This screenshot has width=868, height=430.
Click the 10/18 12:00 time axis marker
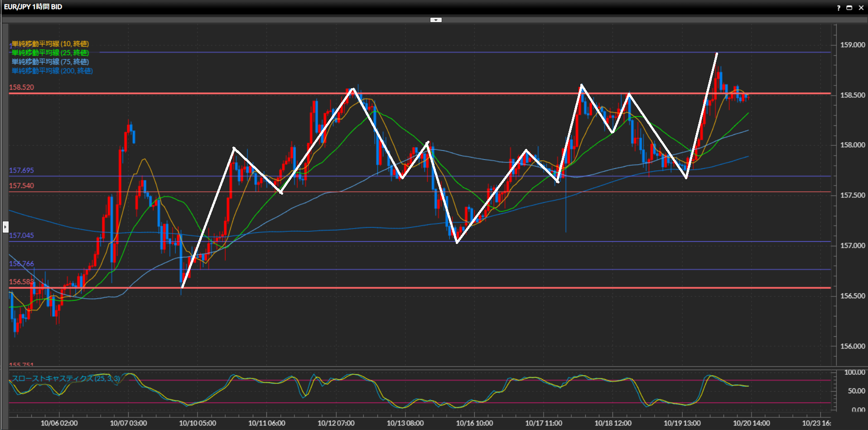click(x=612, y=423)
